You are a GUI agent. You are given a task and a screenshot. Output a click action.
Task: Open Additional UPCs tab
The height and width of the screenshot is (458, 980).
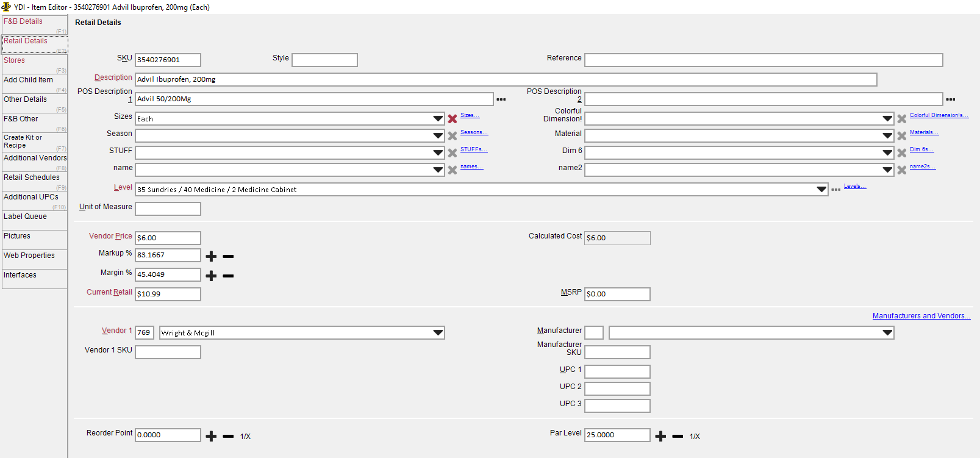[x=35, y=201]
